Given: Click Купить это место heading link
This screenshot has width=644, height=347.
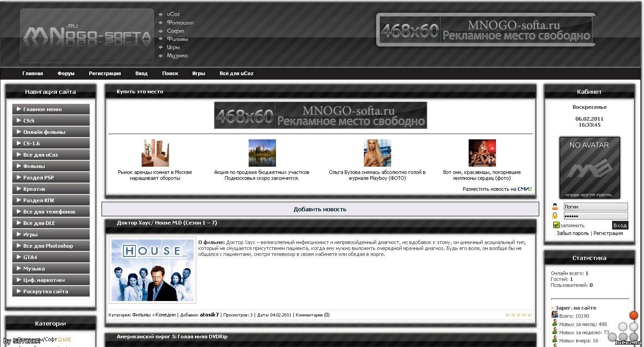Looking at the screenshot, I should click(x=140, y=92).
